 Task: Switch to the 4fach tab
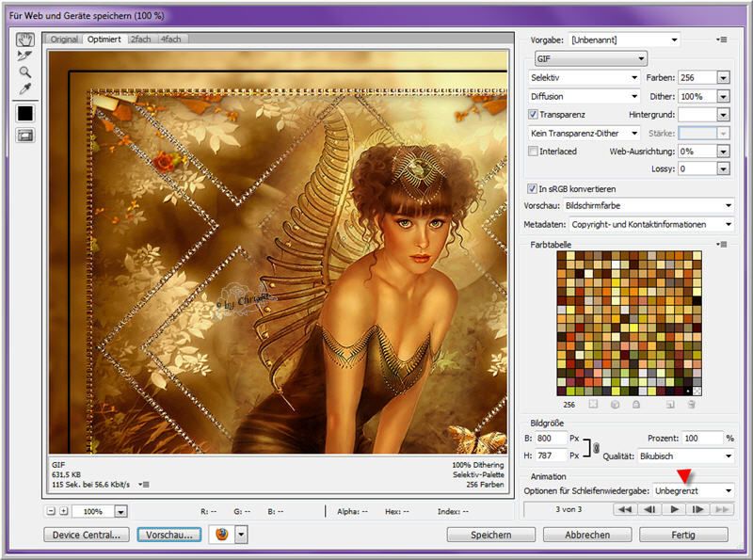171,39
